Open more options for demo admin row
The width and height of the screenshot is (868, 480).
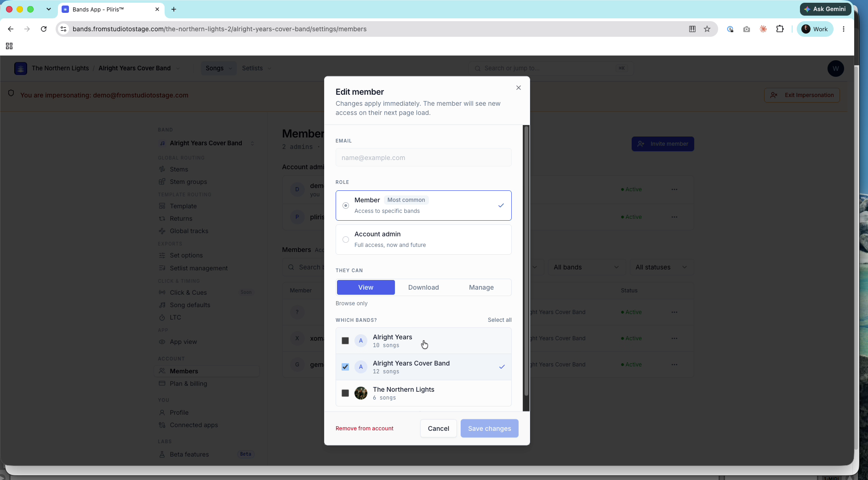pyautogui.click(x=674, y=189)
